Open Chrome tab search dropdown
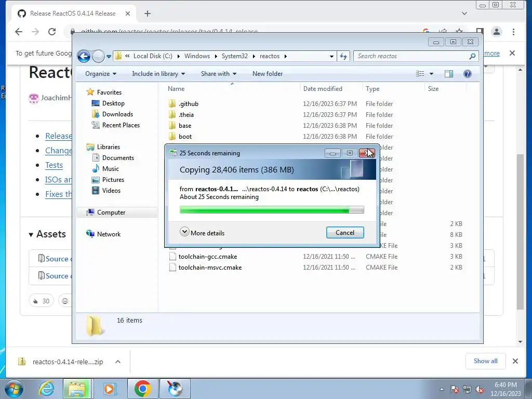 [x=464, y=14]
